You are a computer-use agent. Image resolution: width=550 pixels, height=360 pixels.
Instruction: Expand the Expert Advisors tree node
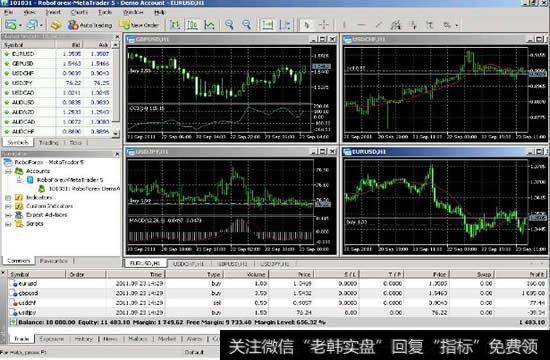8,215
